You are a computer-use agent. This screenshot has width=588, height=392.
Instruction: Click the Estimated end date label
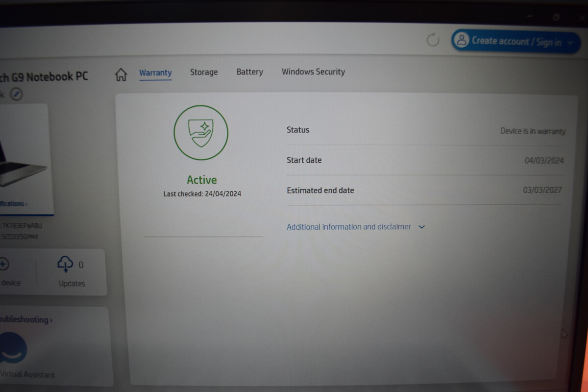pyautogui.click(x=320, y=190)
